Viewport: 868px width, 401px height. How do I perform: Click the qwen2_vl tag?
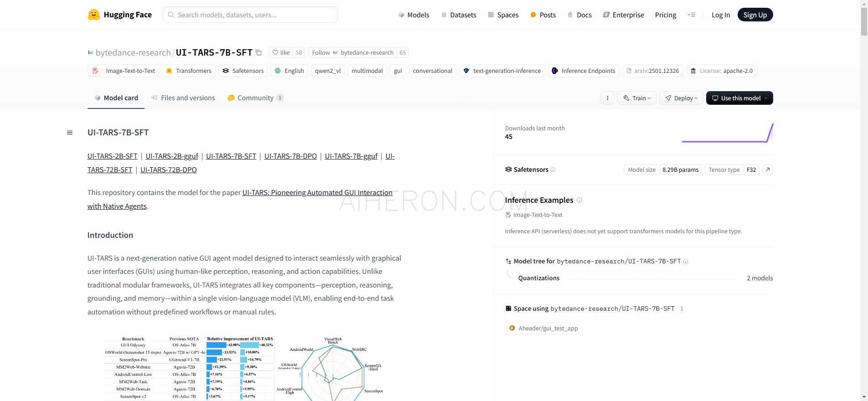pyautogui.click(x=328, y=71)
